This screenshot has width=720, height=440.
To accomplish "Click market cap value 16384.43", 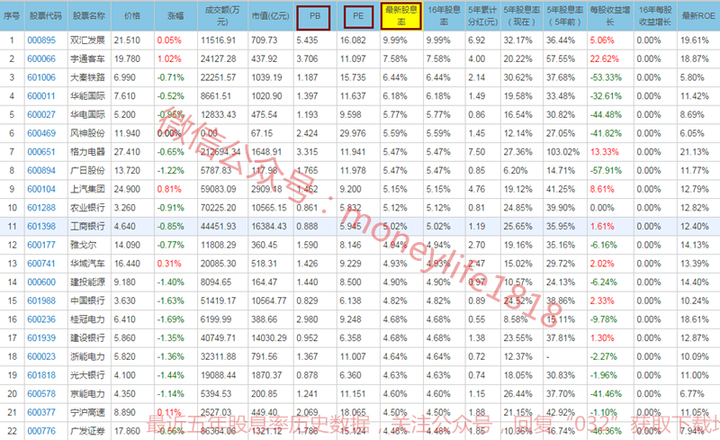I will (269, 226).
